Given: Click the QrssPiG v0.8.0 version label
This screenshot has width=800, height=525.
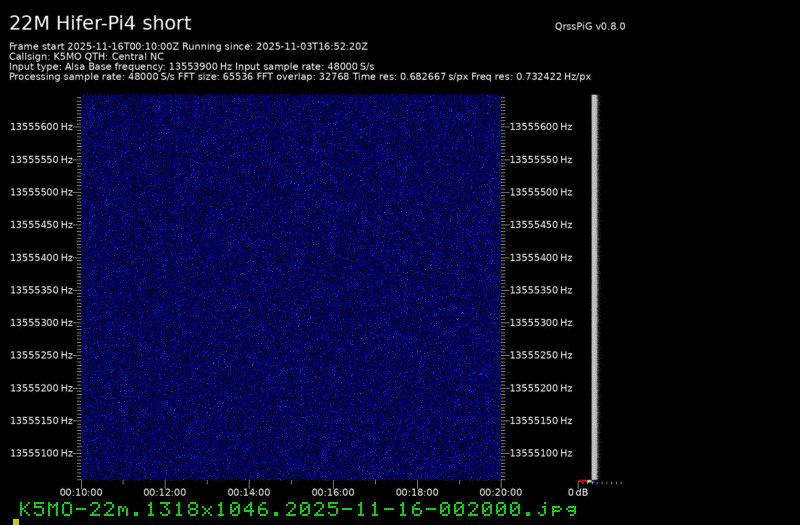Looking at the screenshot, I should 596,27.
